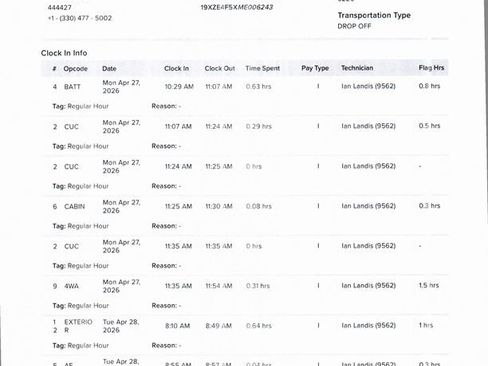Click the Clock In column header
Image resolution: width=488 pixels, height=366 pixels.
[x=177, y=68]
